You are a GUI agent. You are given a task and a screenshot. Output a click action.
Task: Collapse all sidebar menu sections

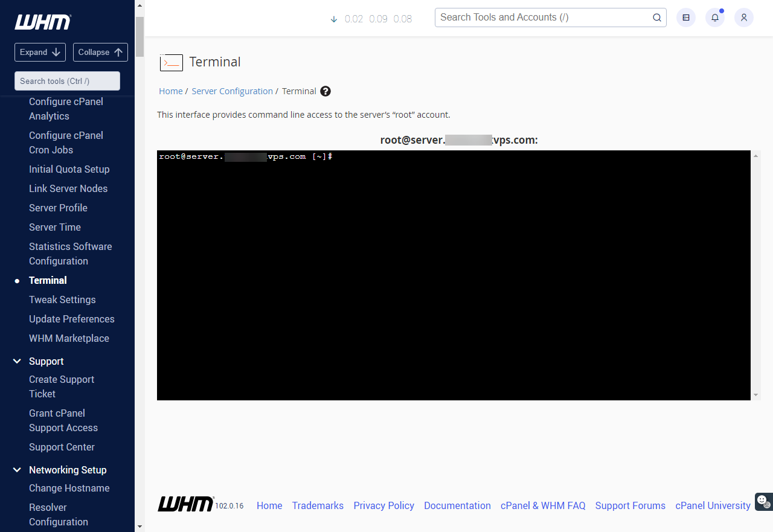100,52
